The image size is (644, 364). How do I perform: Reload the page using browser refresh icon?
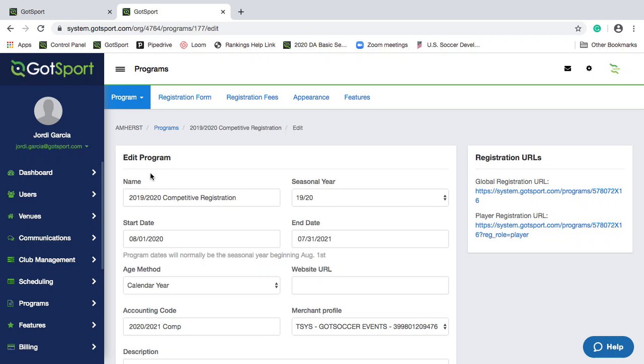(x=41, y=29)
